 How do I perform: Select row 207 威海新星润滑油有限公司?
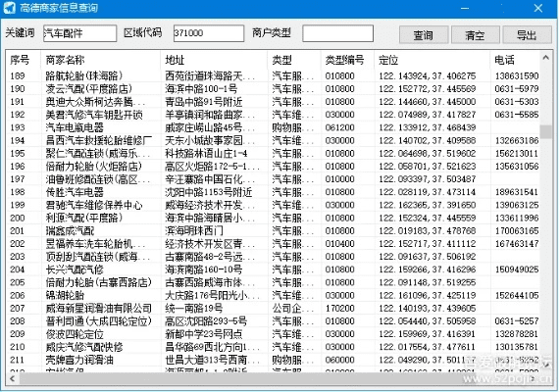point(274,308)
